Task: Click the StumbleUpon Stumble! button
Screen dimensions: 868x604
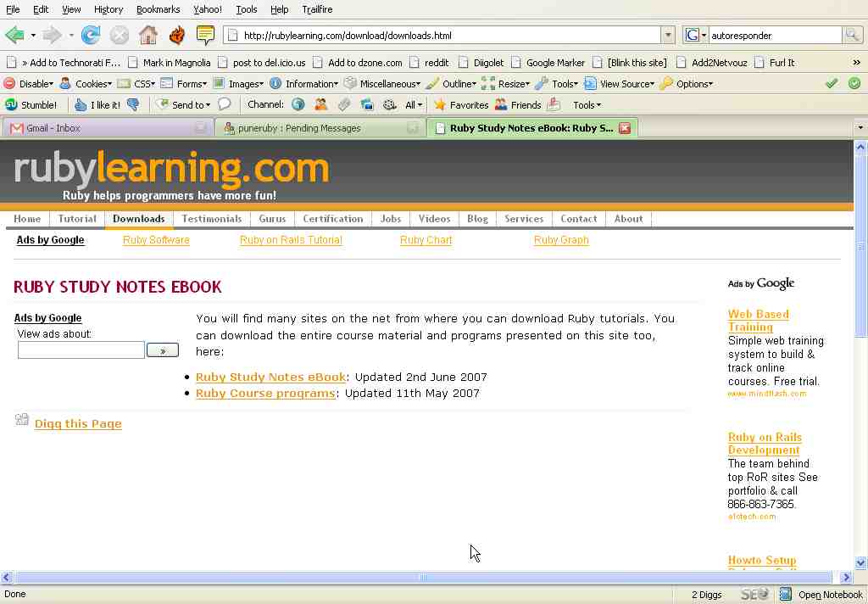Action: tap(31, 104)
